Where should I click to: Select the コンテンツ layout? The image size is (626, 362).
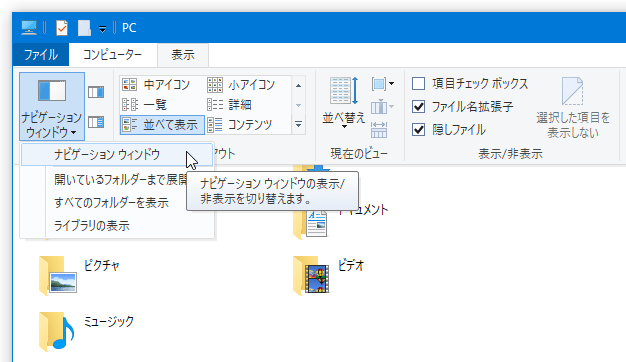pyautogui.click(x=240, y=125)
